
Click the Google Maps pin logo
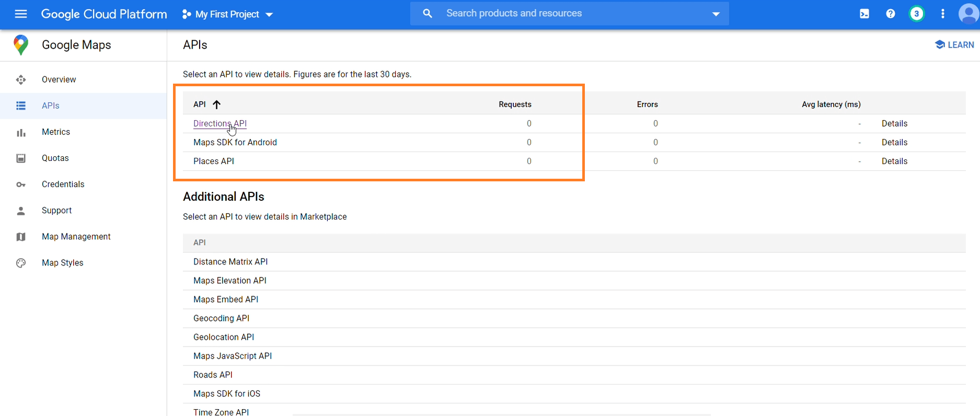click(x=21, y=45)
